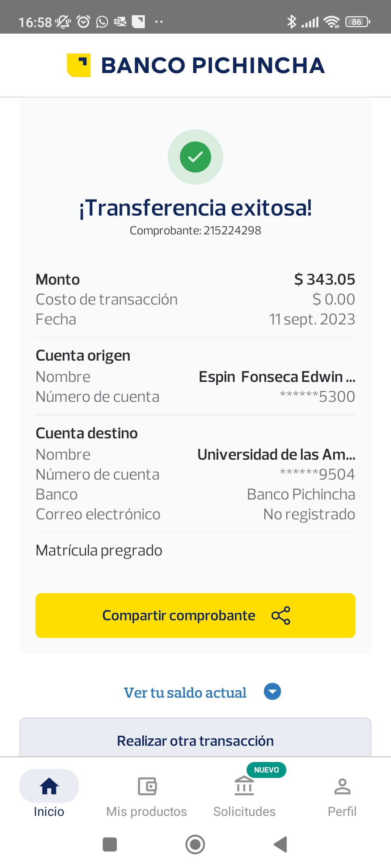Tap the green success checkmark icon

195,157
